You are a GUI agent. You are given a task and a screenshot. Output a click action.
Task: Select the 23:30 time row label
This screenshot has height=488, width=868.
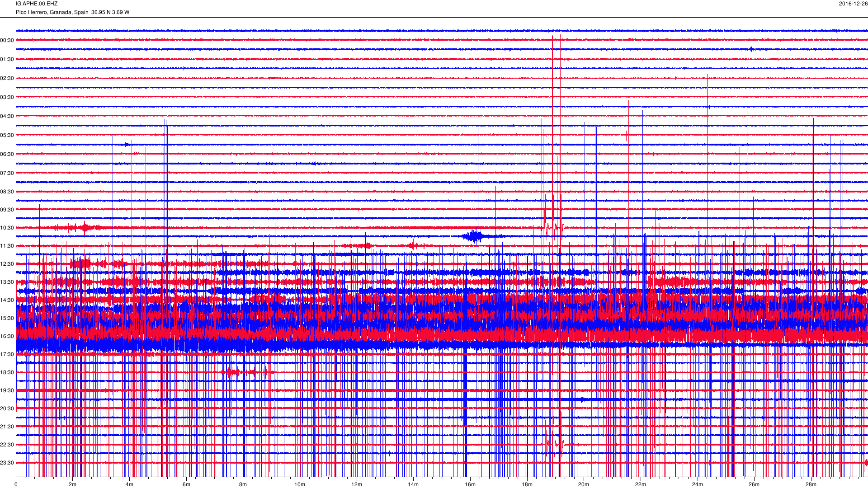pos(7,463)
